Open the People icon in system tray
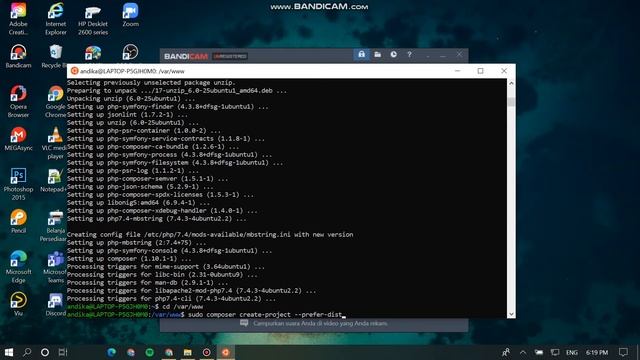The image size is (640, 360). (x=506, y=352)
